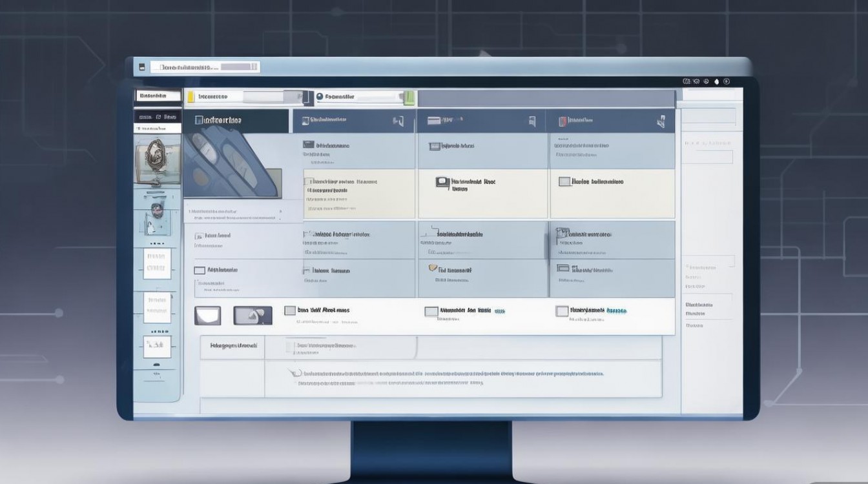
Task: Tick the first checkbox in the white row
Action: tap(290, 310)
